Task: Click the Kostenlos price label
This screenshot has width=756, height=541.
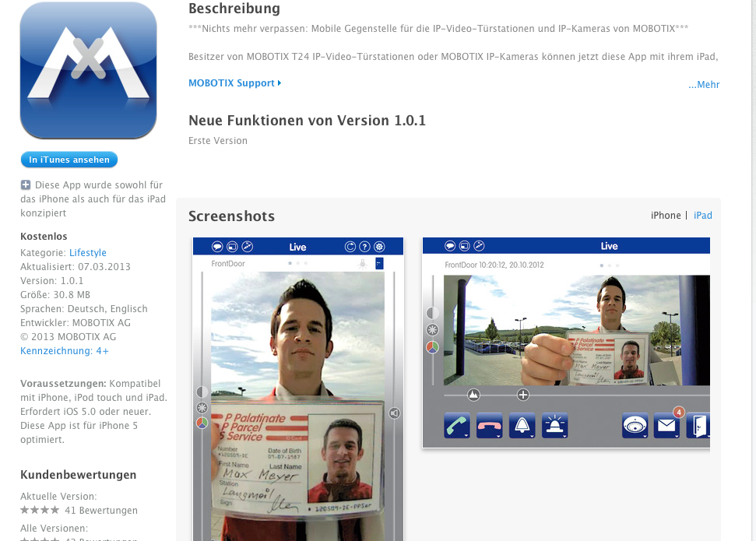Action: click(x=44, y=237)
